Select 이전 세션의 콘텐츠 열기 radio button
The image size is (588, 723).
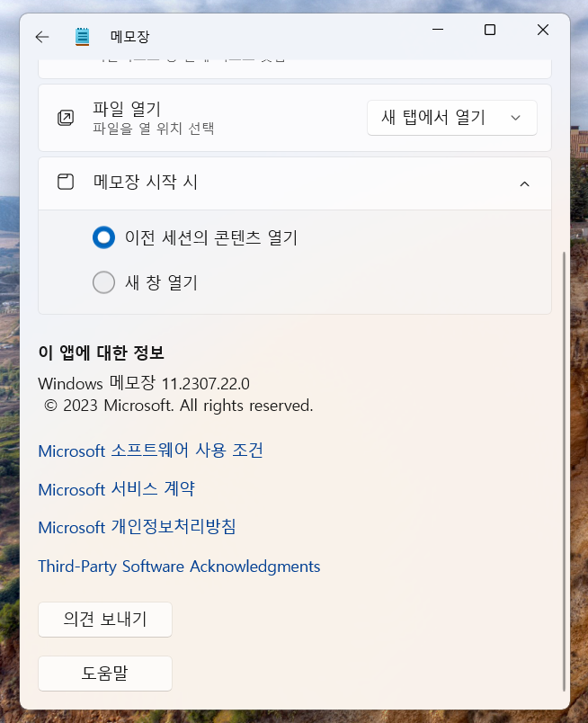coord(103,237)
